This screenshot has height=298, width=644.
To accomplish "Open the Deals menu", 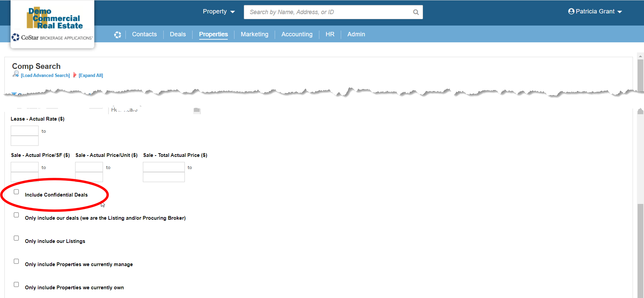I will (x=177, y=34).
